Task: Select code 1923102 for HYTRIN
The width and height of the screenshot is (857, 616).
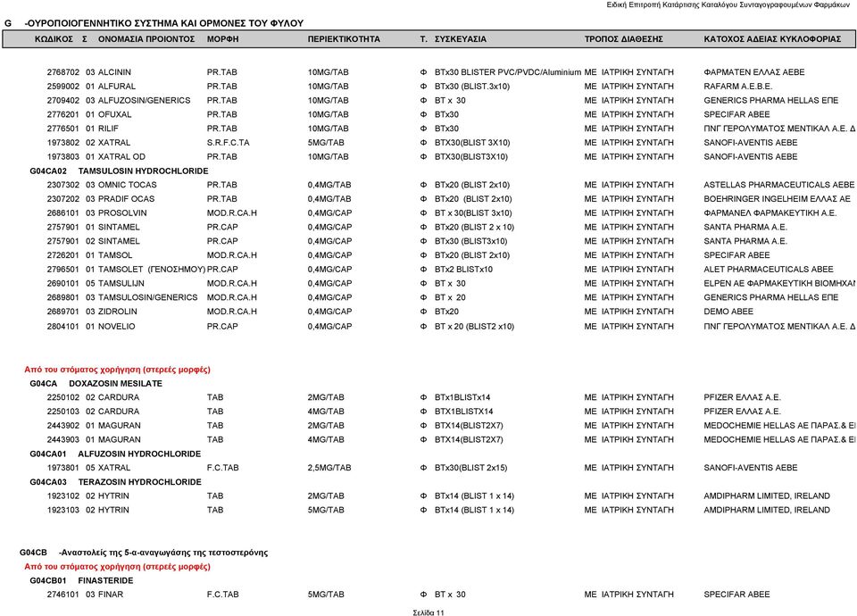Action: (x=62, y=496)
